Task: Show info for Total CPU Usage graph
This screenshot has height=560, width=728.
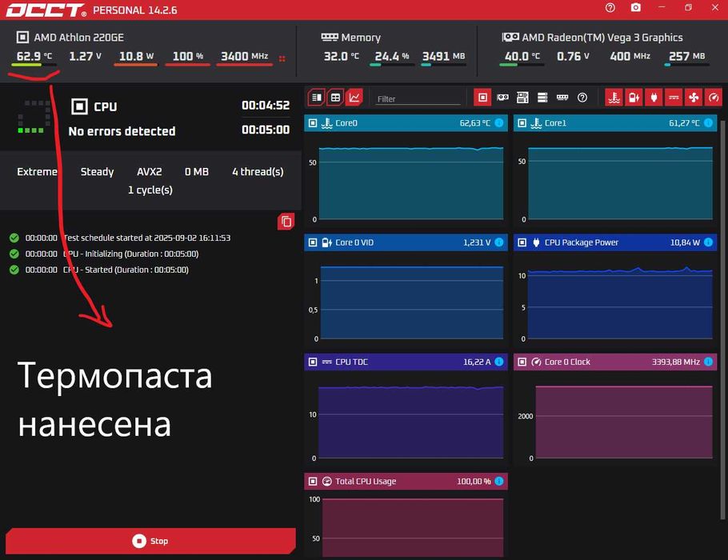Action: click(499, 481)
